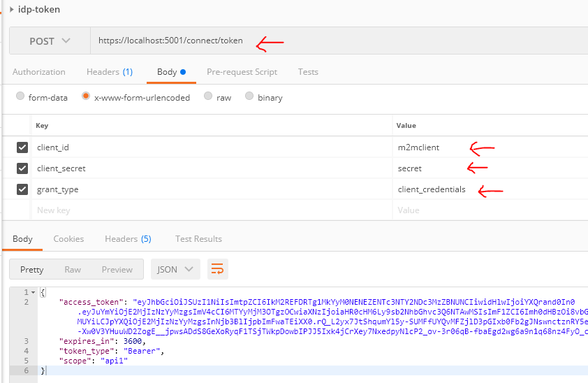Open the request Headers (1) tab
The image size is (588, 383).
[109, 72]
